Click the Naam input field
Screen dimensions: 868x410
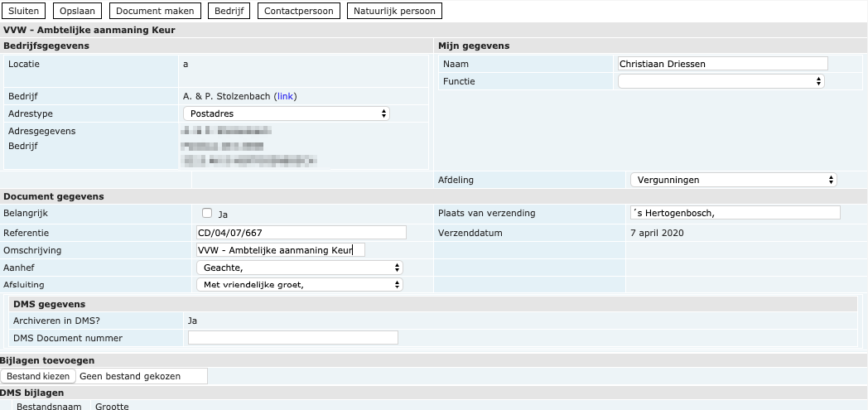(722, 64)
